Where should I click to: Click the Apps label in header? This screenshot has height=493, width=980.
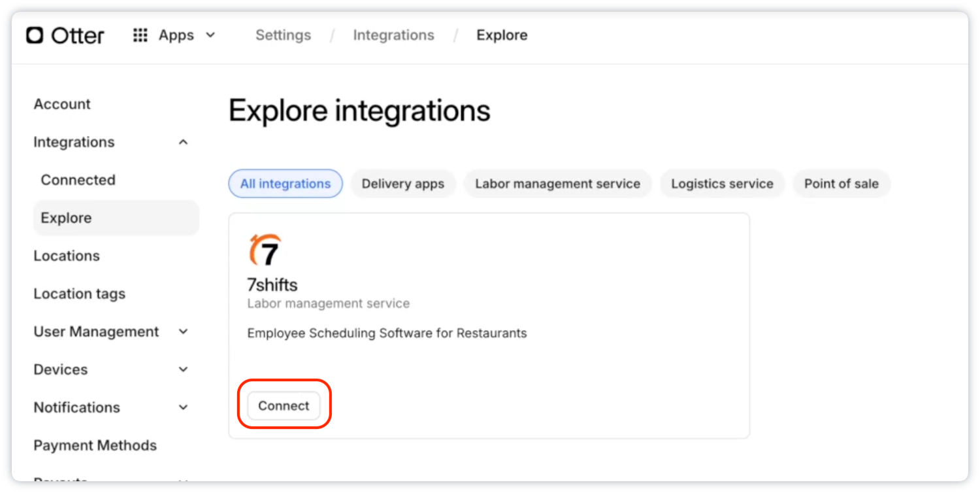click(176, 35)
